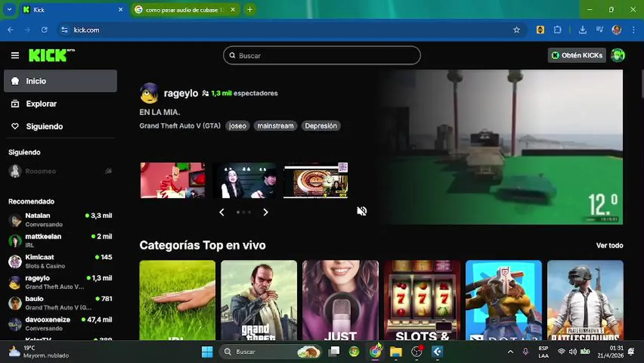The image size is (644, 363).
Task: Open recommended channel Natalan
Action: [60, 220]
